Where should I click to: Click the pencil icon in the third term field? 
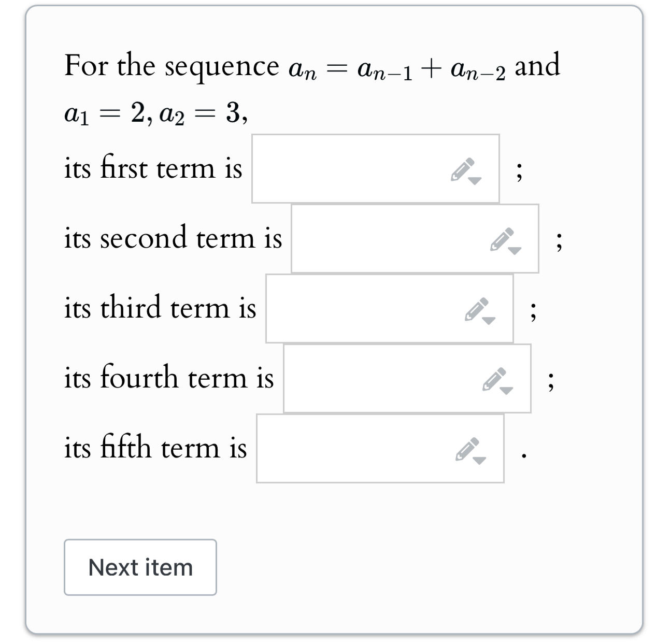pos(477,309)
